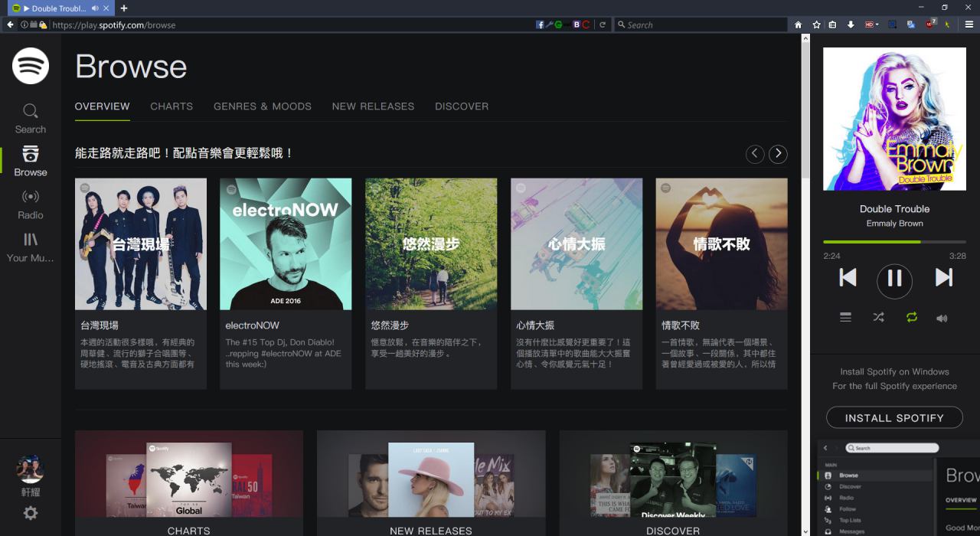Screen dimensions: 980x536
Task: Toggle shuffle playback
Action: pyautogui.click(x=878, y=317)
